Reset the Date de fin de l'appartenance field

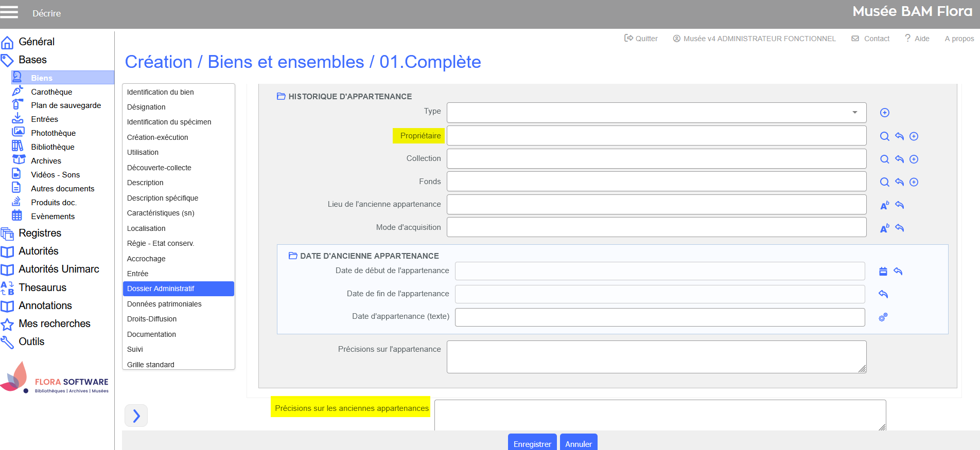click(883, 294)
